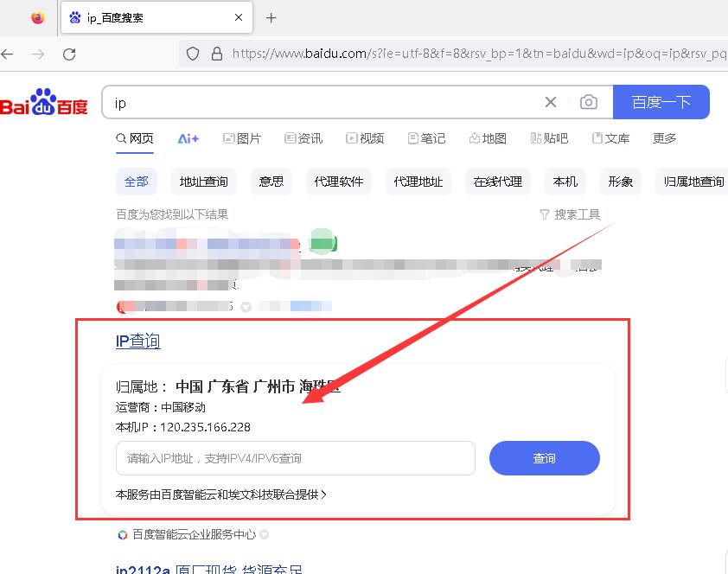Click the 百度为您找到以下结果 text
The width and height of the screenshot is (728, 574).
click(x=172, y=214)
